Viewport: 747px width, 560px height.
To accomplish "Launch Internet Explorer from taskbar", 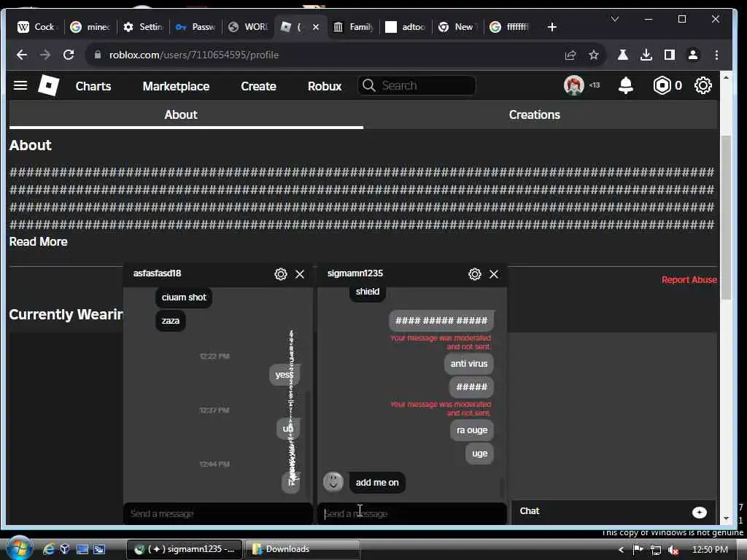I will click(48, 550).
